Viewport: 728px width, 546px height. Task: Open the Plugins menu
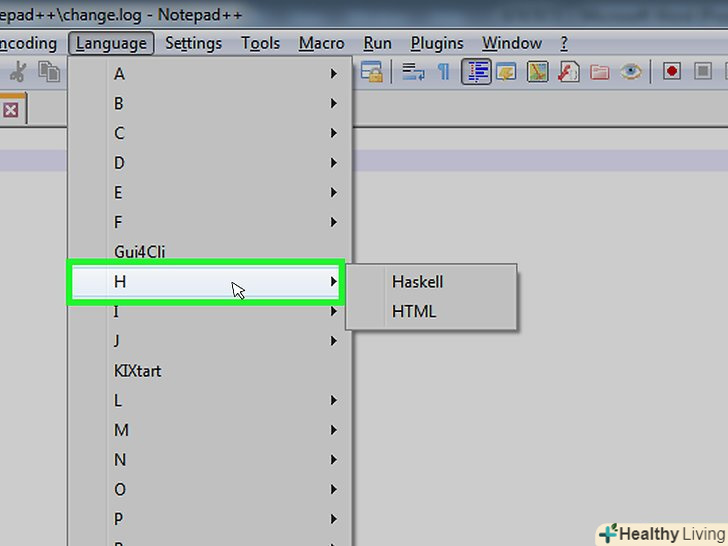pyautogui.click(x=437, y=43)
